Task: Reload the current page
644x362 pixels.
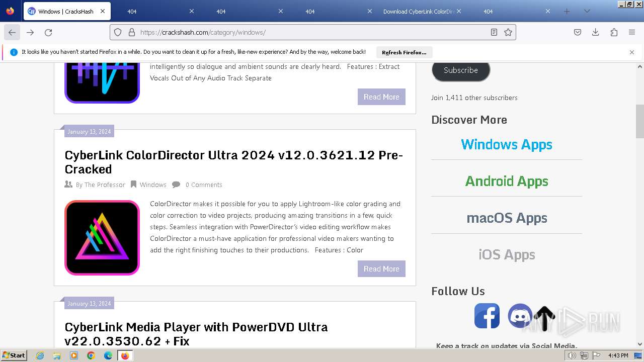Action: pyautogui.click(x=48, y=32)
